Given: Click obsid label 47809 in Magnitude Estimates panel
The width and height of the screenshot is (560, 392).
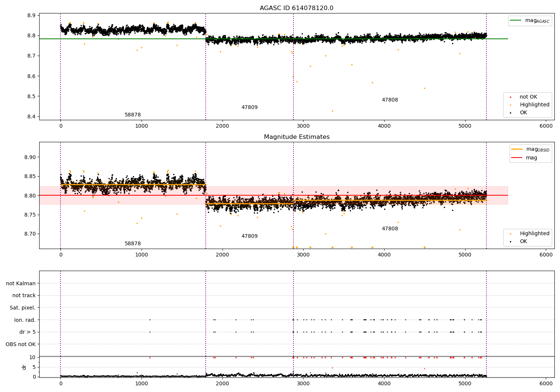Looking at the screenshot, I should tap(249, 236).
